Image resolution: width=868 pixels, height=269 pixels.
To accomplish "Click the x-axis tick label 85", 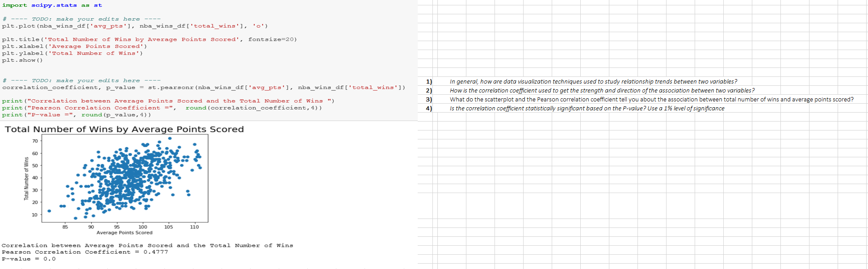I will (65, 227).
